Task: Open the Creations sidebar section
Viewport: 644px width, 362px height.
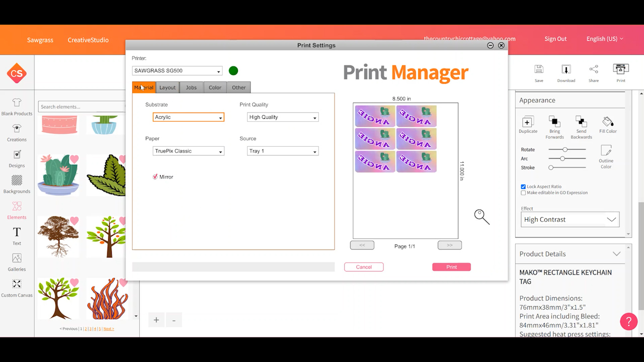Action: pyautogui.click(x=17, y=133)
